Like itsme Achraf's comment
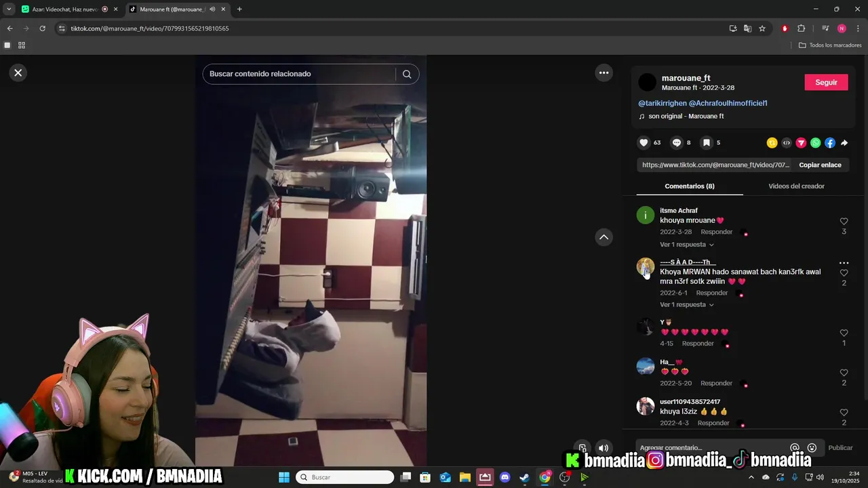This screenshot has width=868, height=488. click(x=844, y=222)
